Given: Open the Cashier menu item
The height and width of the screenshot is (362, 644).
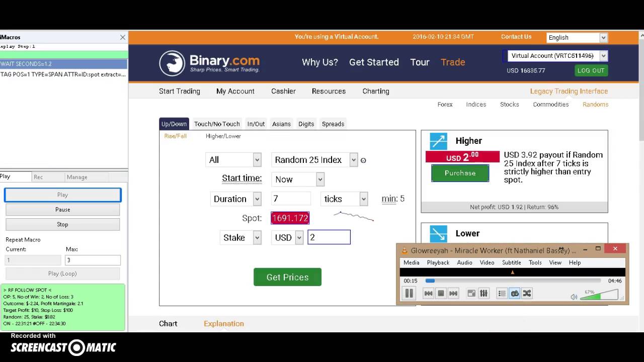Looking at the screenshot, I should tap(283, 92).
